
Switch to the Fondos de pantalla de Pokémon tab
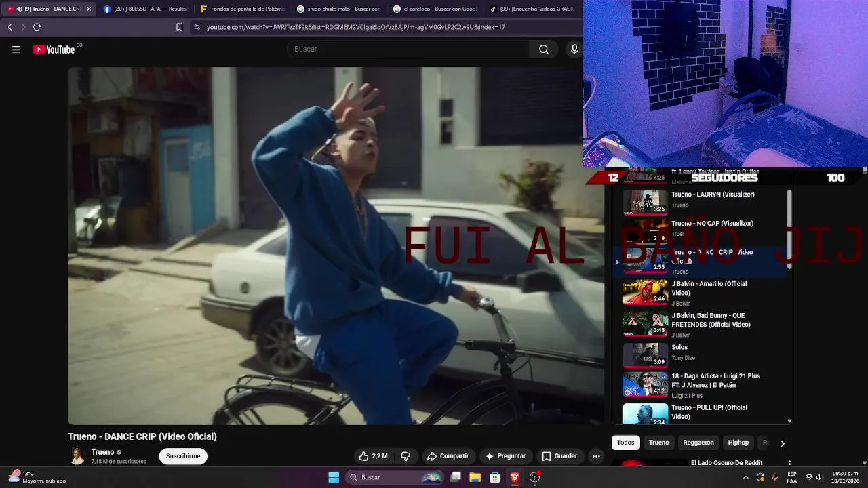click(x=241, y=9)
